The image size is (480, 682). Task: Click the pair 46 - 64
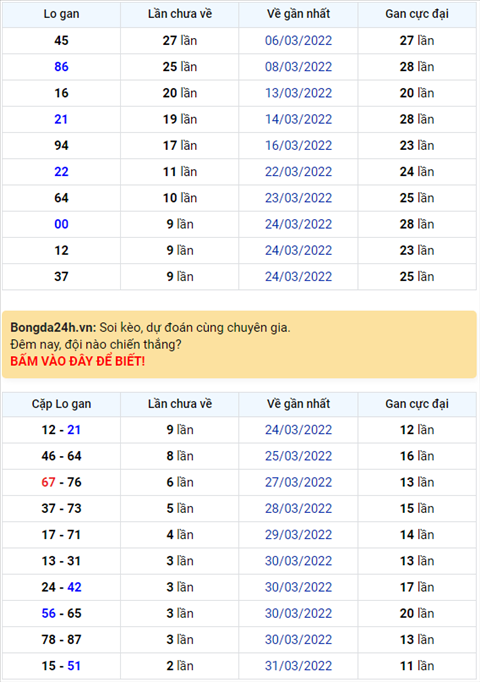[61, 456]
